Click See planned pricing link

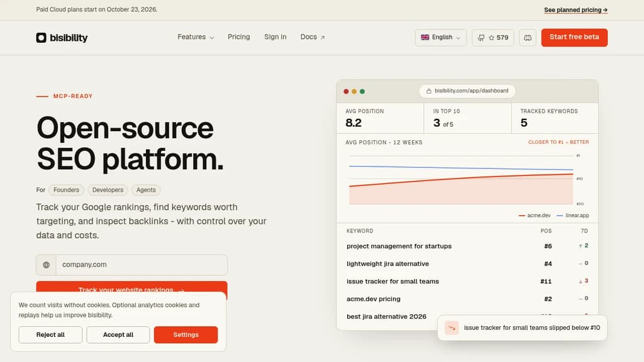[x=576, y=10]
